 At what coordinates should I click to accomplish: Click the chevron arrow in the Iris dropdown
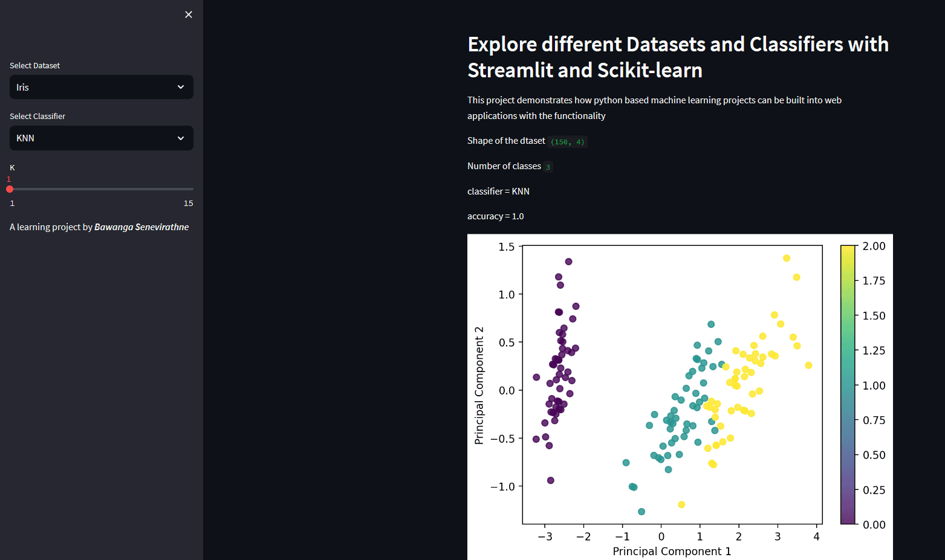(x=181, y=87)
